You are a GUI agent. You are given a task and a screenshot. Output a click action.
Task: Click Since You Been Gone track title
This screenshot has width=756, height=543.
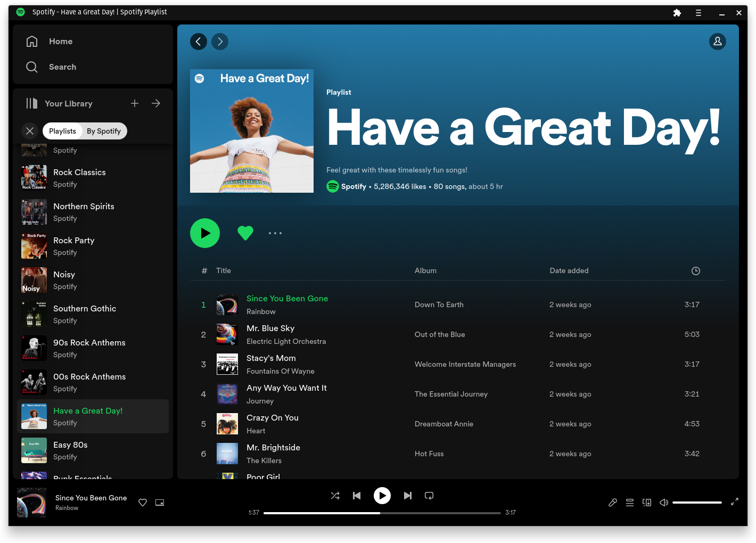click(x=287, y=299)
